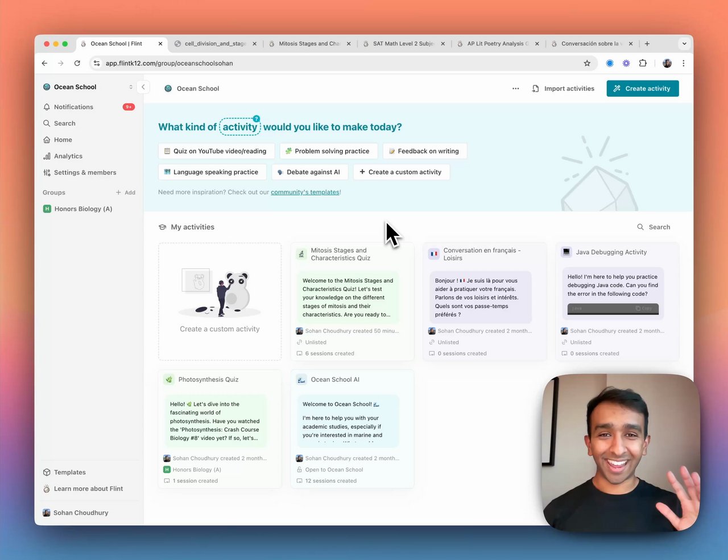This screenshot has width=728, height=560.
Task: Go forward in the browser
Action: (61, 64)
